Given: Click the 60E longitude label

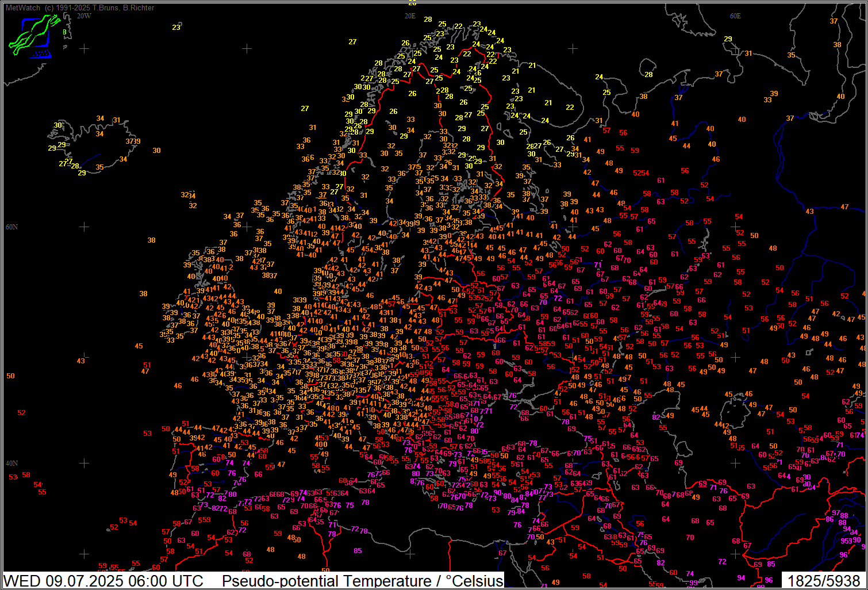Looking at the screenshot, I should [735, 16].
